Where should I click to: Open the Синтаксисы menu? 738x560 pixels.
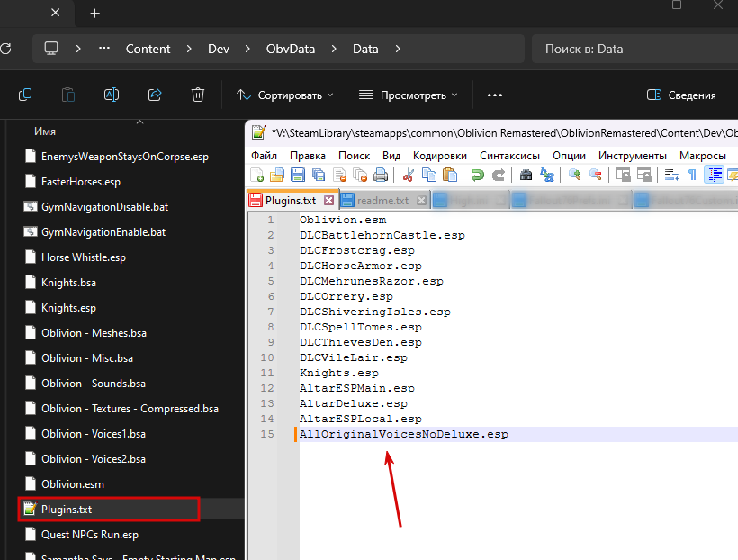coord(509,156)
